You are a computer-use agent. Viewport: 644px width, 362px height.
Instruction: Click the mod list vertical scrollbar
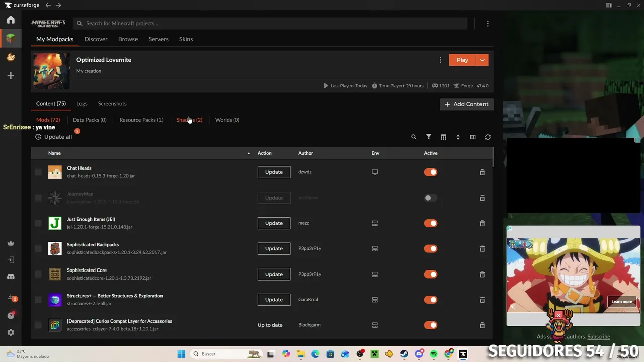[x=493, y=157]
